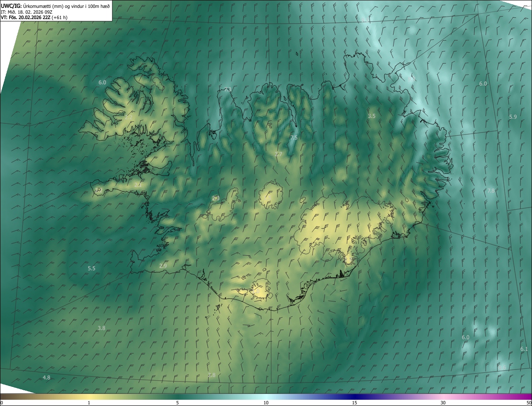
Task: Click the "1" tick on color scale
Action: (x=89, y=403)
